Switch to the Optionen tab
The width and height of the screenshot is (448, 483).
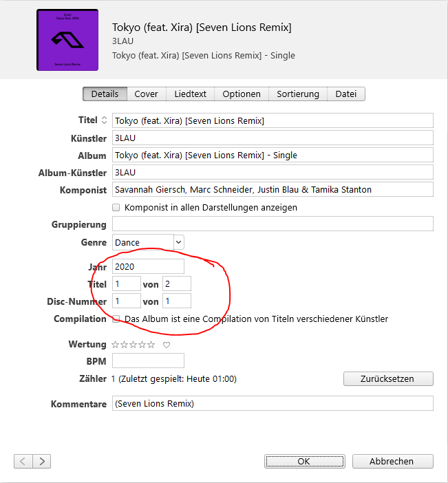pyautogui.click(x=242, y=94)
